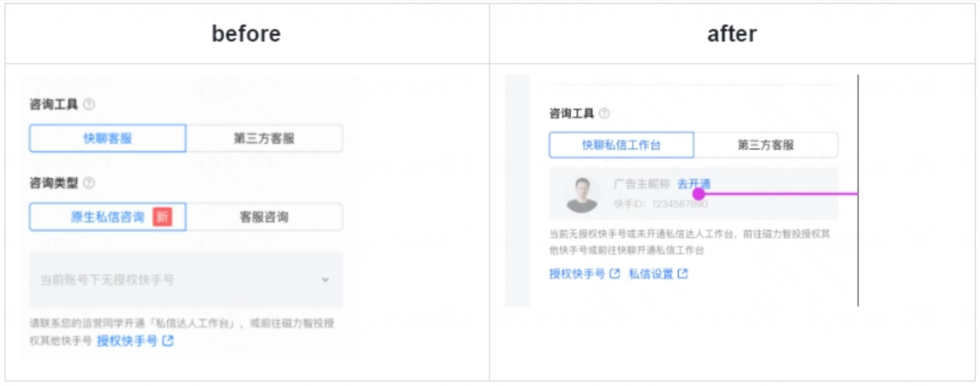Expand the 当前账号下无授权快手号 dropdown chevron
This screenshot has width=980, height=386.
pos(325,279)
